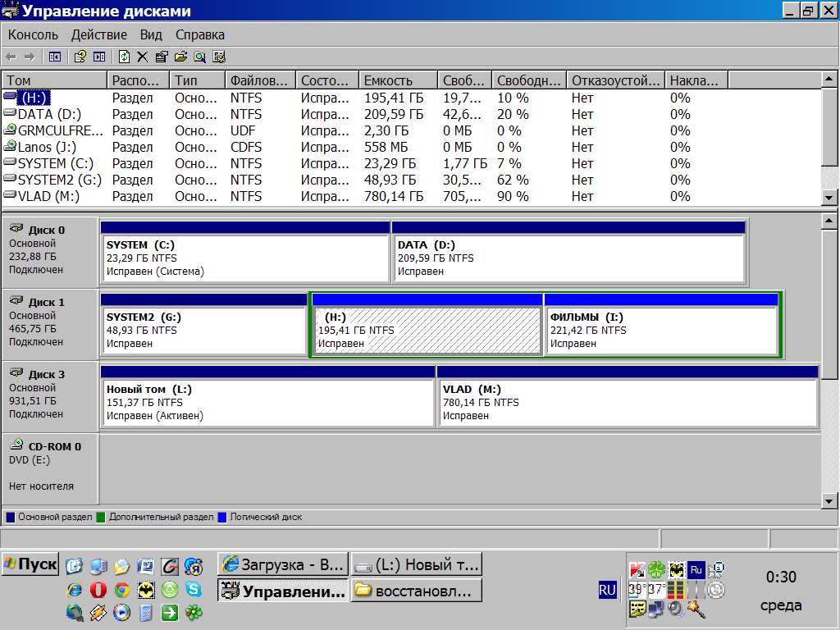Launch Opera from the quick launch bar
Image resolution: width=840 pixels, height=630 pixels.
click(x=98, y=590)
